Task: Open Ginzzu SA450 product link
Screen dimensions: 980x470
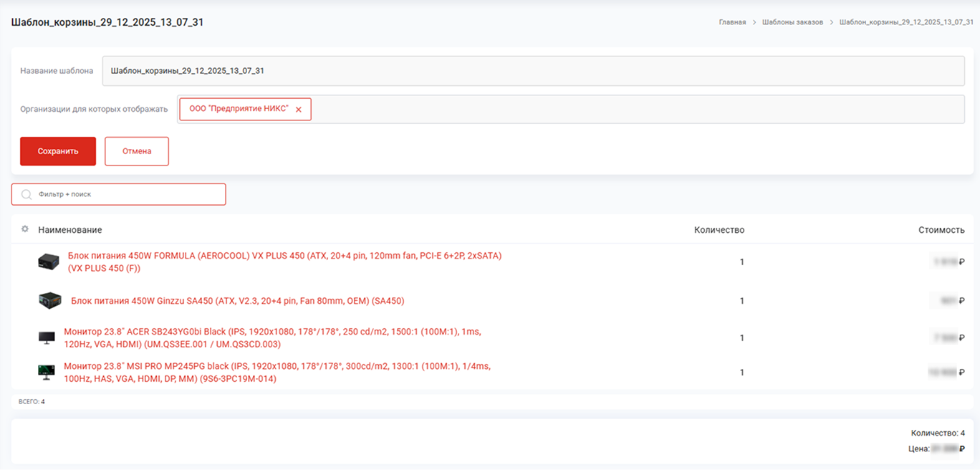Action: pos(237,301)
